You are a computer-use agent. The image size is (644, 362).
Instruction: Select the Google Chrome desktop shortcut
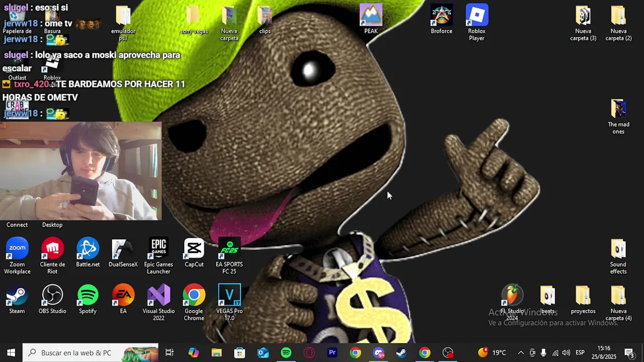pyautogui.click(x=194, y=302)
